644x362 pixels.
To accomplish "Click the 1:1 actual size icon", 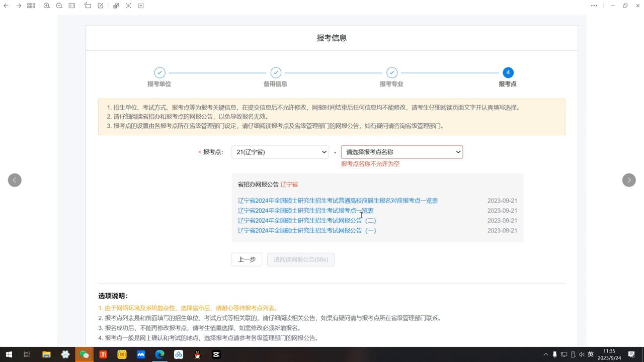I will point(72,6).
